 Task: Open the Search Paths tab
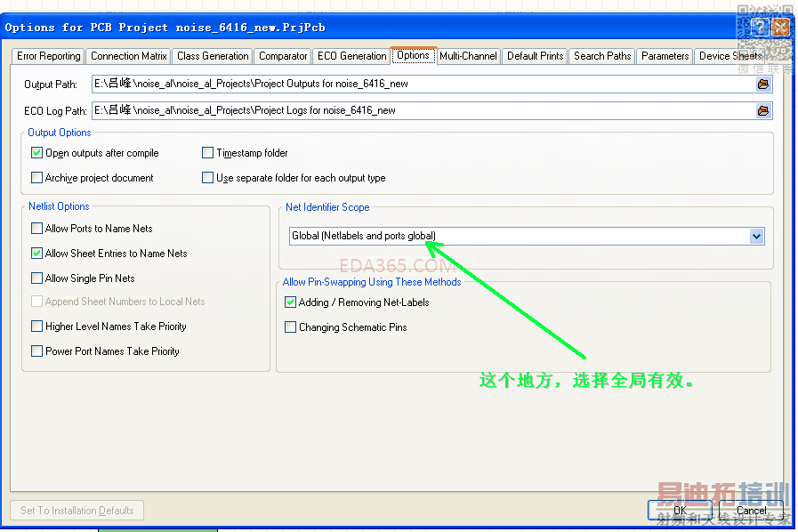[x=602, y=56]
